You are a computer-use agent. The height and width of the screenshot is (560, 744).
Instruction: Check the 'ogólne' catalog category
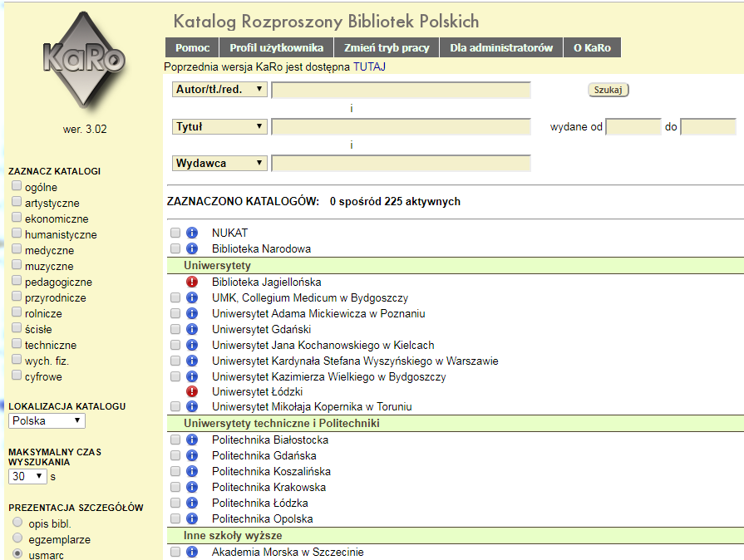pyautogui.click(x=17, y=185)
